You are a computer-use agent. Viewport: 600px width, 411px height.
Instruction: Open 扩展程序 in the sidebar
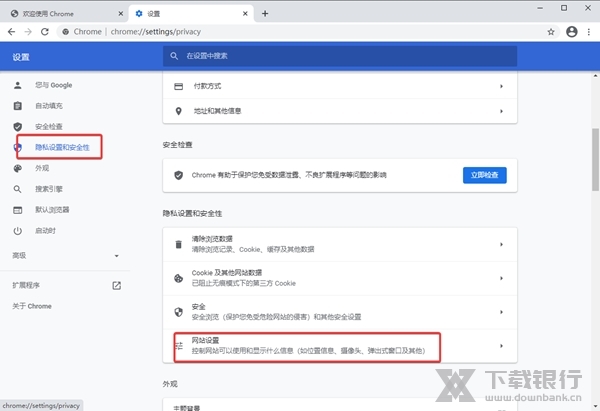(26, 285)
